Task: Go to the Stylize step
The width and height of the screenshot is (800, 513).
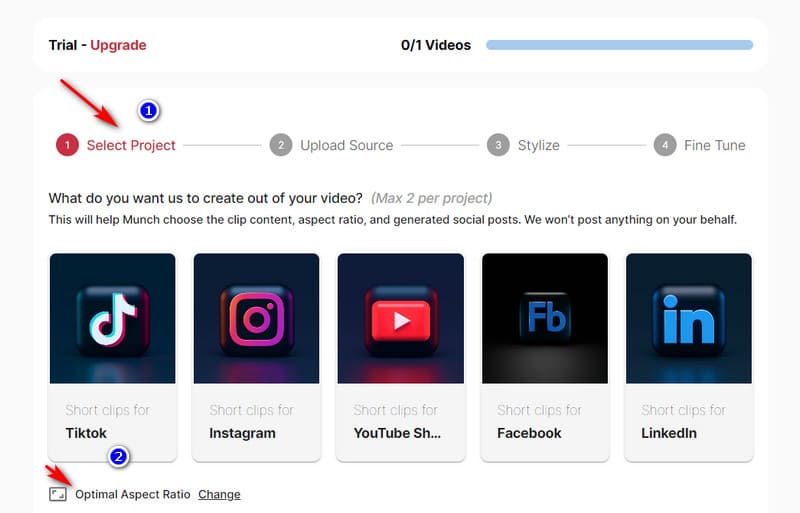Action: (538, 145)
